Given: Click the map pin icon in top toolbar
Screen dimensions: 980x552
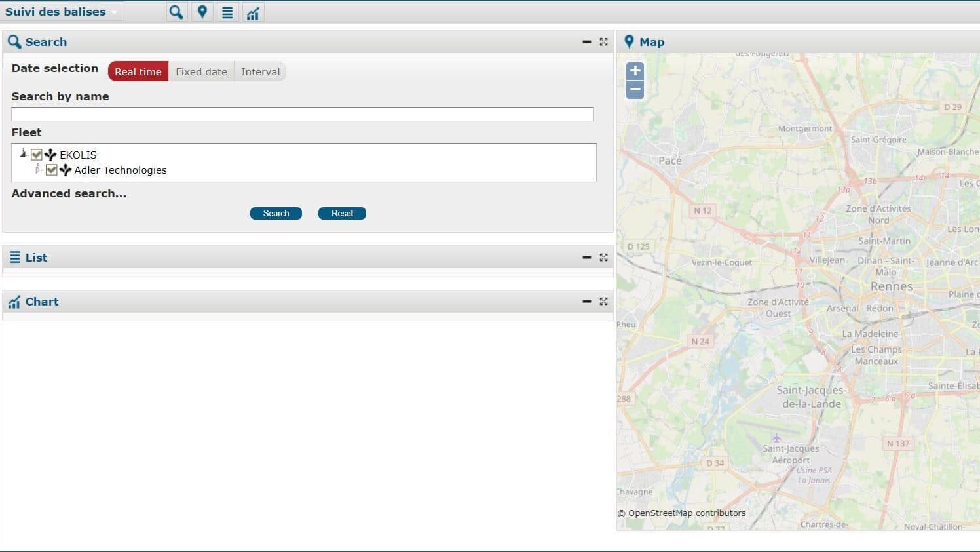Looking at the screenshot, I should [202, 12].
